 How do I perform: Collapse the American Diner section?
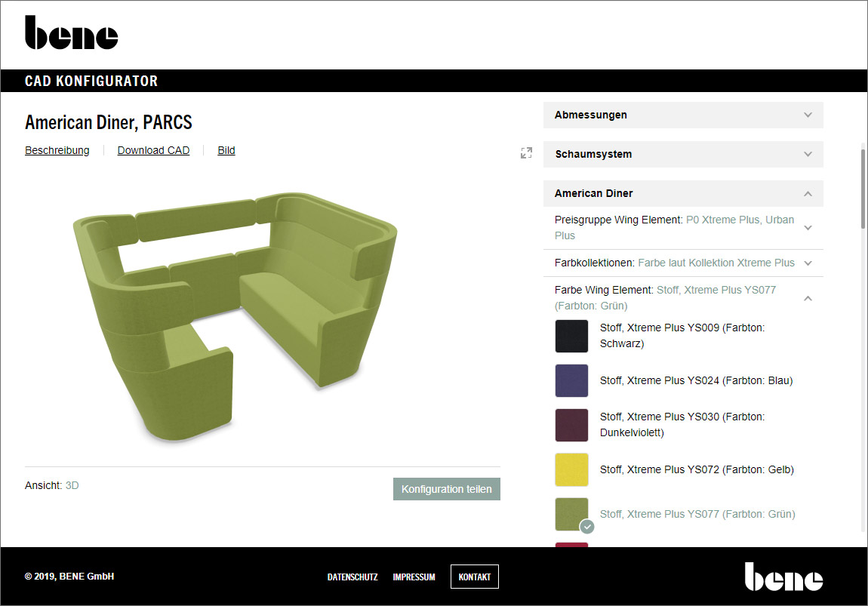(683, 194)
